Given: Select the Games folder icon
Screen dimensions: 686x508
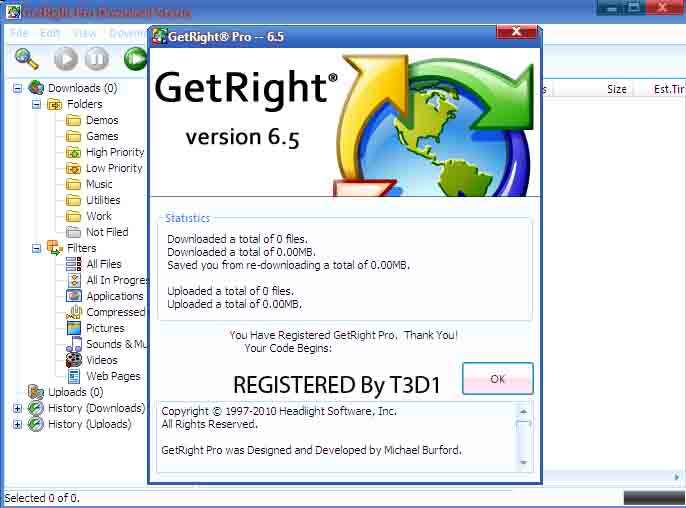Looking at the screenshot, I should (74, 136).
